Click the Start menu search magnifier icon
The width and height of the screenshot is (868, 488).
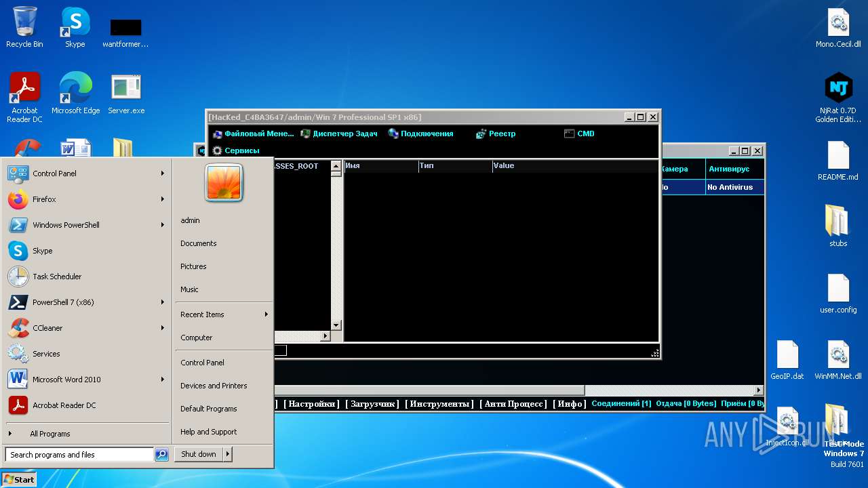161,455
